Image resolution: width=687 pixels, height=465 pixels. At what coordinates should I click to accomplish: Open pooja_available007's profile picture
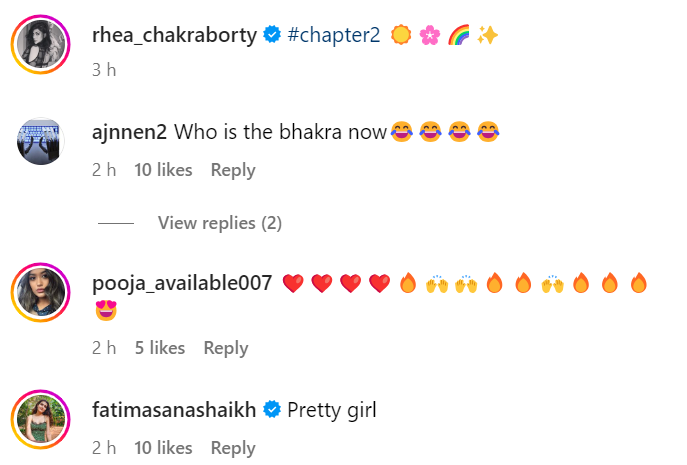pyautogui.click(x=41, y=294)
